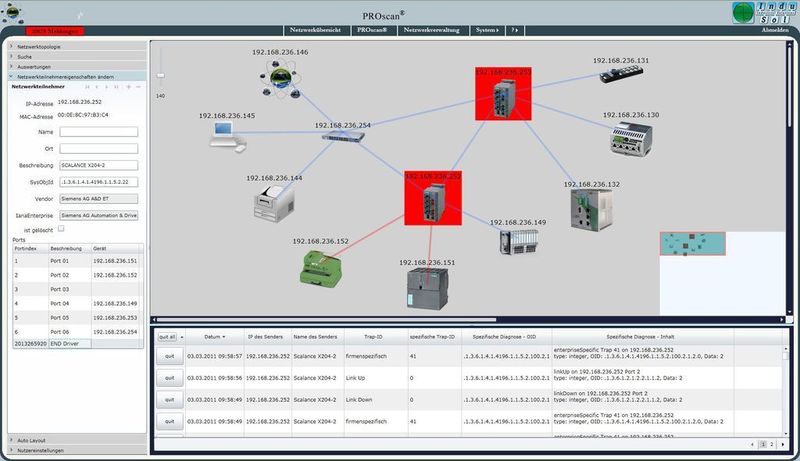Image resolution: width=800 pixels, height=461 pixels.
Task: Select the printer device 192.168.236.144
Action: pos(274,203)
